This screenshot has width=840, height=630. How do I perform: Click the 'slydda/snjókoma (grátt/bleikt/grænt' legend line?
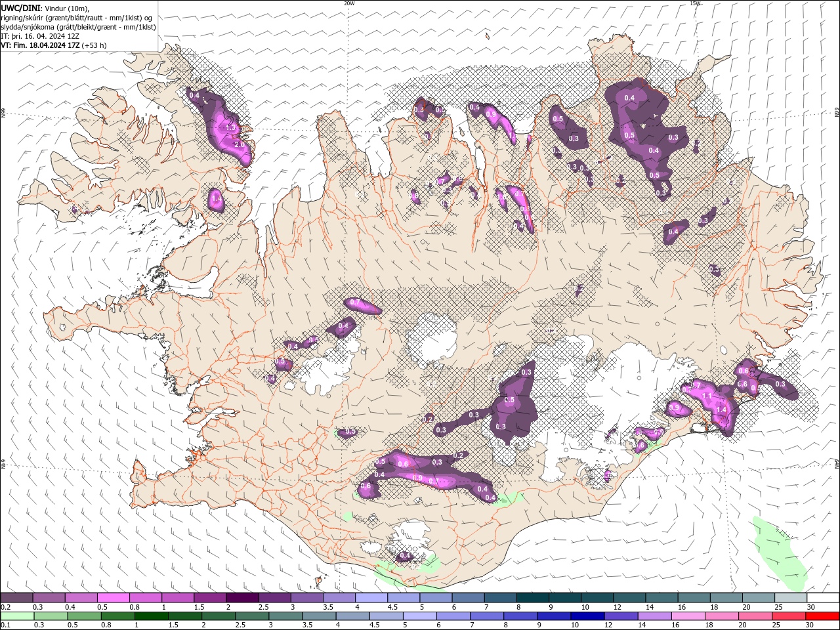point(79,27)
